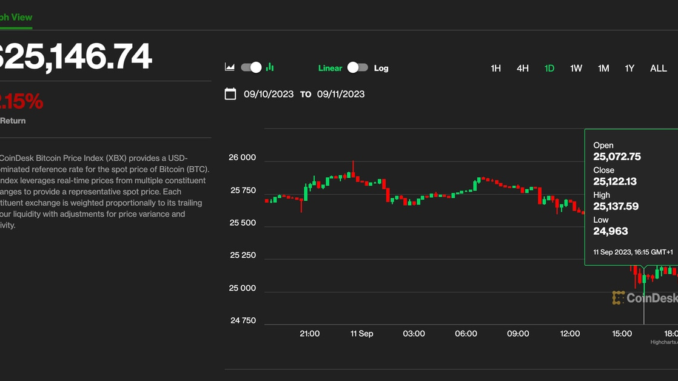The width and height of the screenshot is (678, 381).
Task: Toggle the Linear/Log scale switch
Action: 357,67
